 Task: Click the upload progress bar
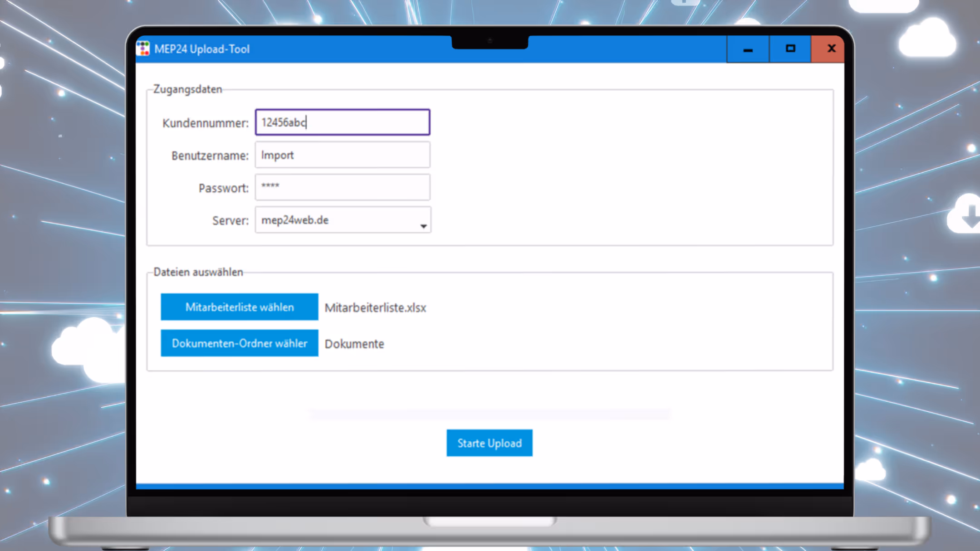tap(489, 414)
